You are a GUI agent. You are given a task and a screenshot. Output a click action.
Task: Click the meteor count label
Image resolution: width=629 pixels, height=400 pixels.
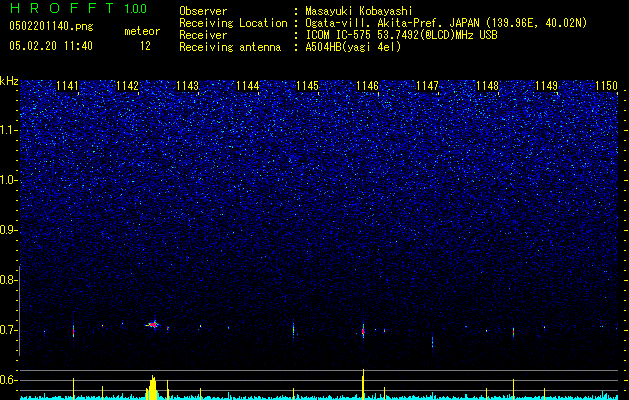(x=142, y=31)
